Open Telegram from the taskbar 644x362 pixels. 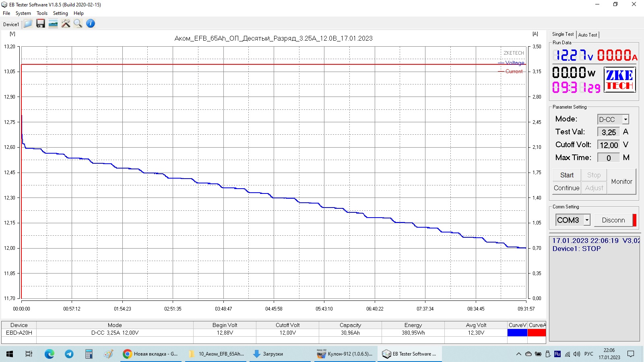(69, 354)
